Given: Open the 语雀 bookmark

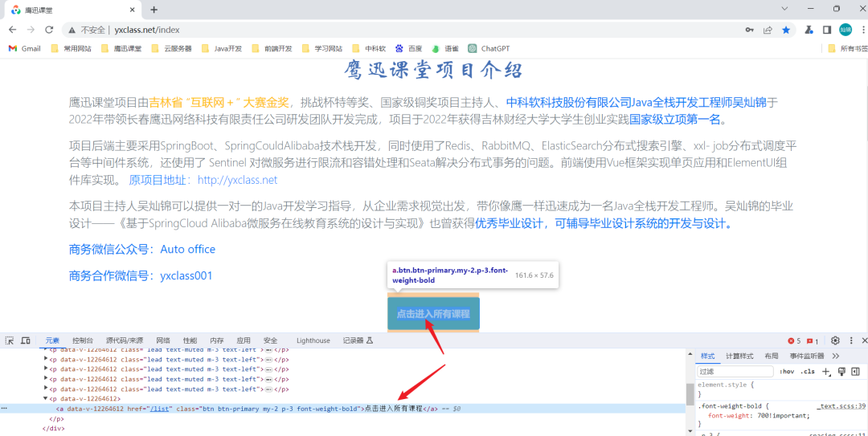Looking at the screenshot, I should tap(445, 48).
